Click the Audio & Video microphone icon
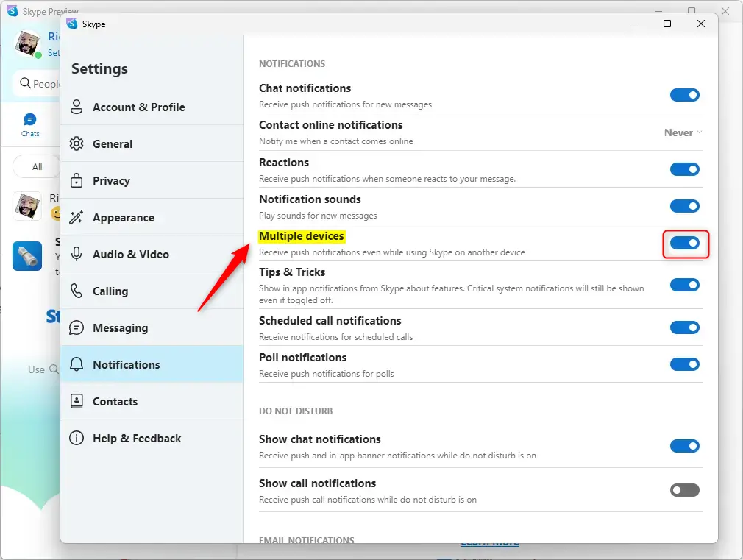The width and height of the screenshot is (743, 560). point(77,254)
